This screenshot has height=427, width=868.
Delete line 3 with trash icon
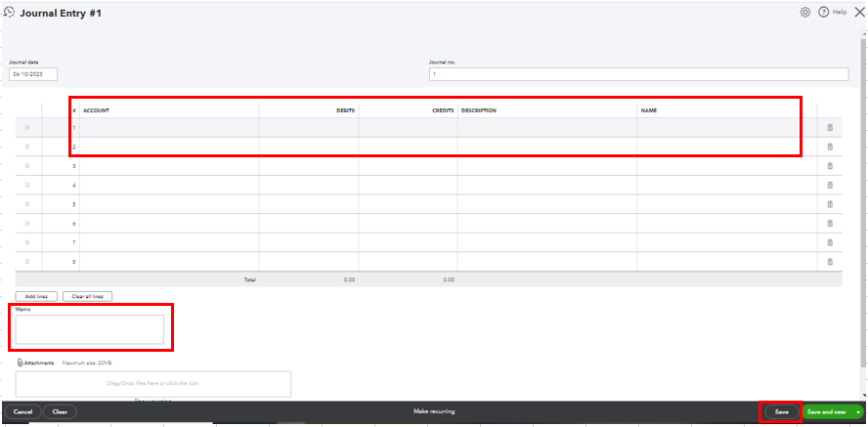pyautogui.click(x=830, y=166)
